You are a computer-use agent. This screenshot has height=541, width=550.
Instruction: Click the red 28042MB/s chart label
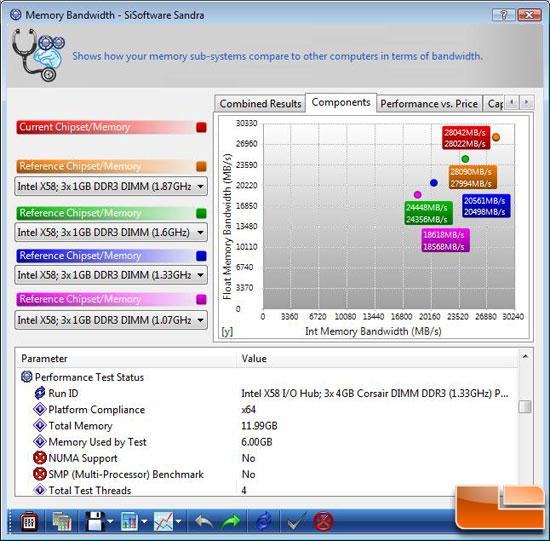coord(466,138)
